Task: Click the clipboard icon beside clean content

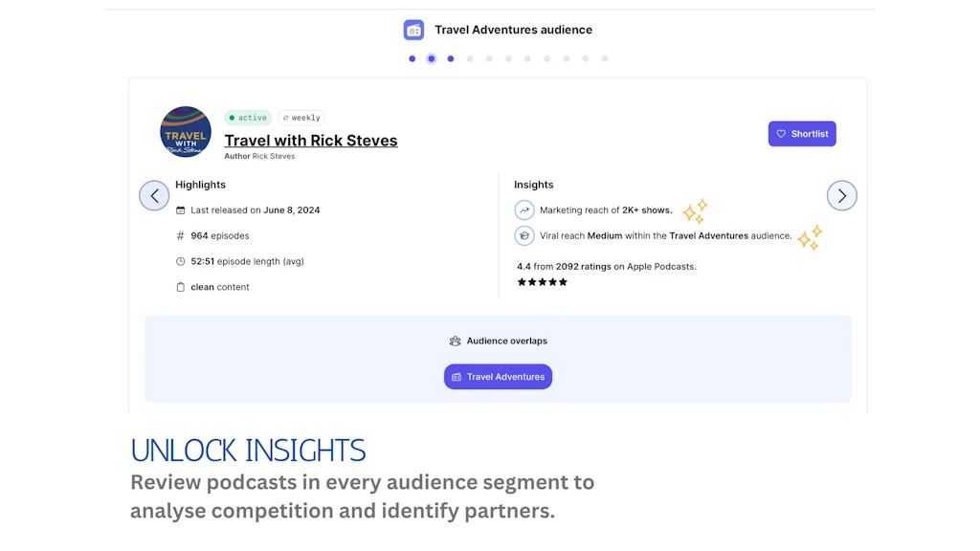Action: point(181,287)
